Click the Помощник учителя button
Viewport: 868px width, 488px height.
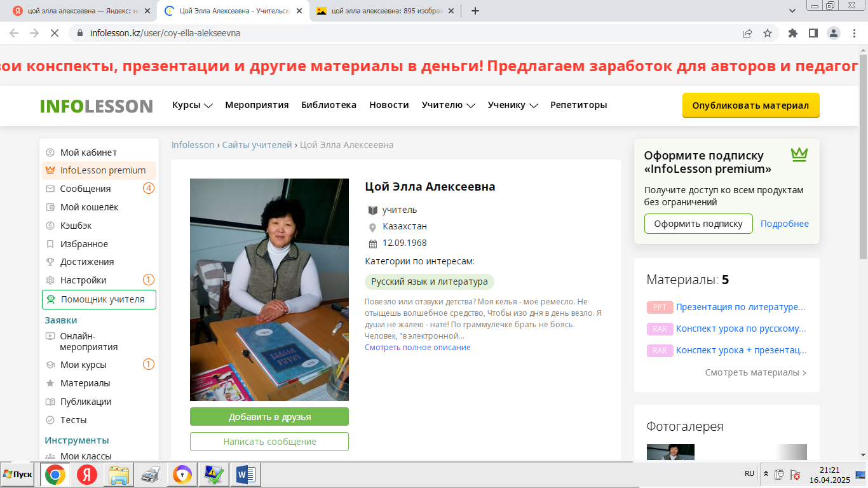pyautogui.click(x=99, y=299)
